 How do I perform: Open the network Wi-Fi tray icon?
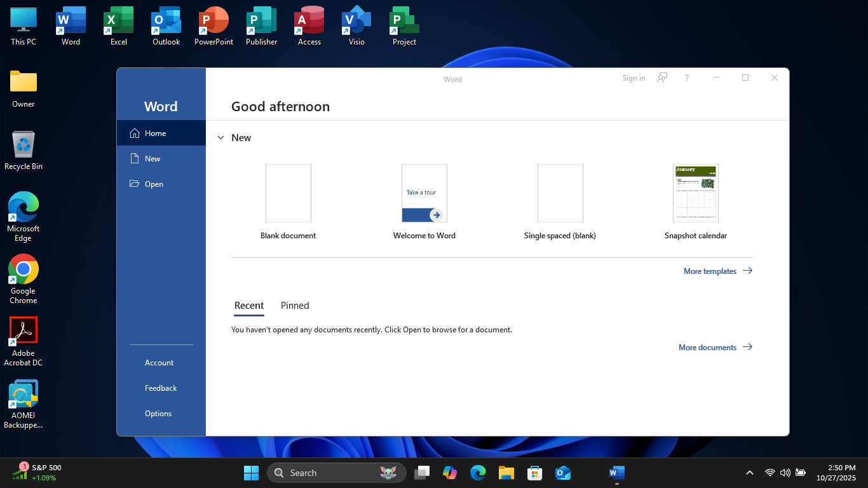click(770, 473)
